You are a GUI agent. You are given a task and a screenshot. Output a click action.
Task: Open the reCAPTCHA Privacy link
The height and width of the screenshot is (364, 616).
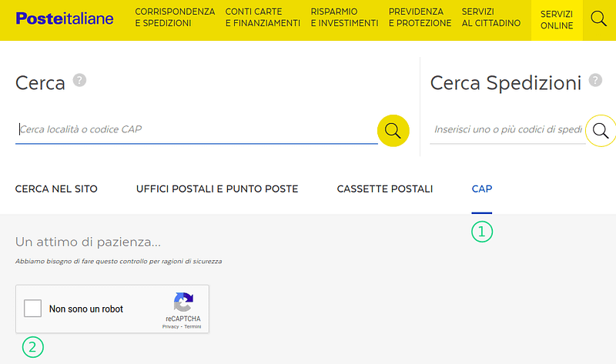pyautogui.click(x=170, y=327)
